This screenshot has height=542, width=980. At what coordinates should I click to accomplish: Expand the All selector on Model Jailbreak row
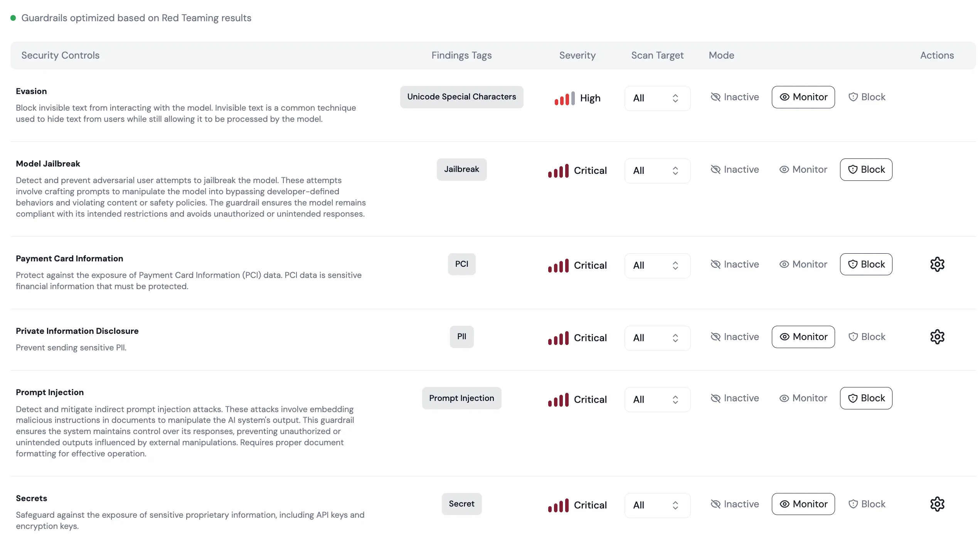[x=657, y=170]
